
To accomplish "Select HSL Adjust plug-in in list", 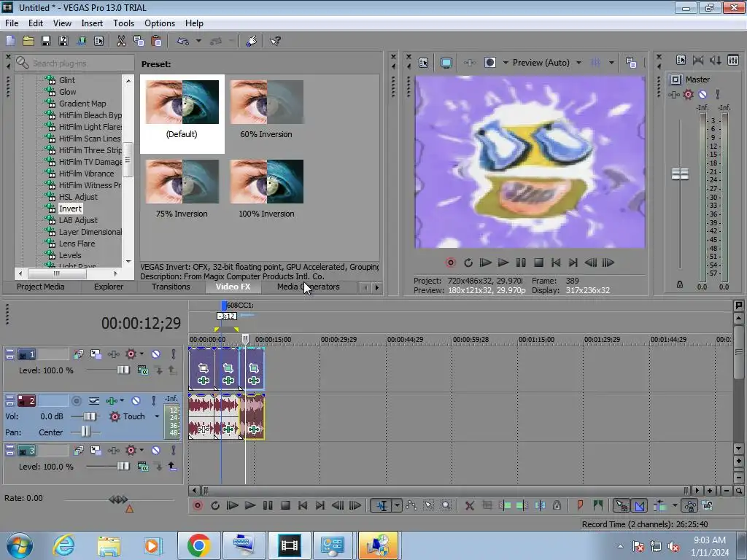I will [x=78, y=197].
